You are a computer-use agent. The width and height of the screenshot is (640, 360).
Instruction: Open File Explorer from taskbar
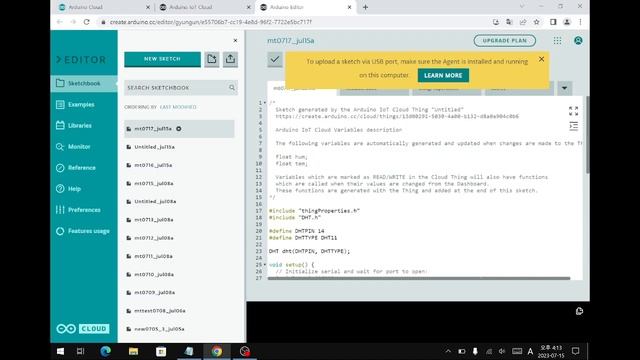coord(133,351)
